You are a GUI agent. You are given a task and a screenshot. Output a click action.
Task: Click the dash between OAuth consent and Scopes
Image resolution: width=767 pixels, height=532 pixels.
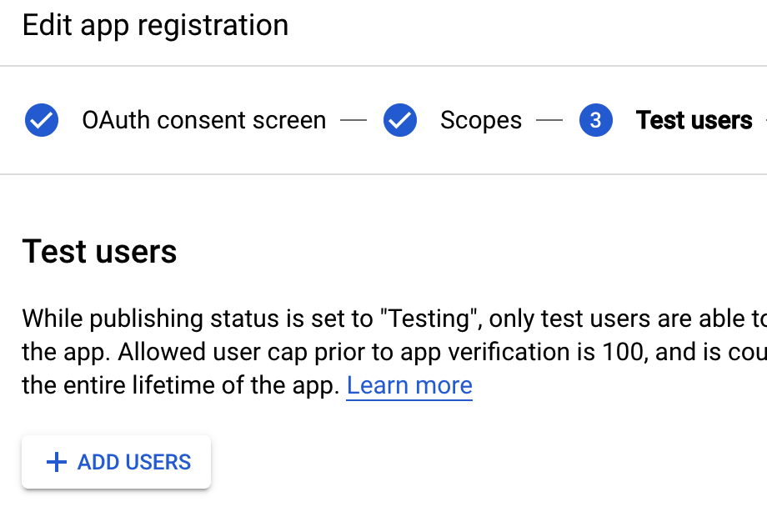353,121
